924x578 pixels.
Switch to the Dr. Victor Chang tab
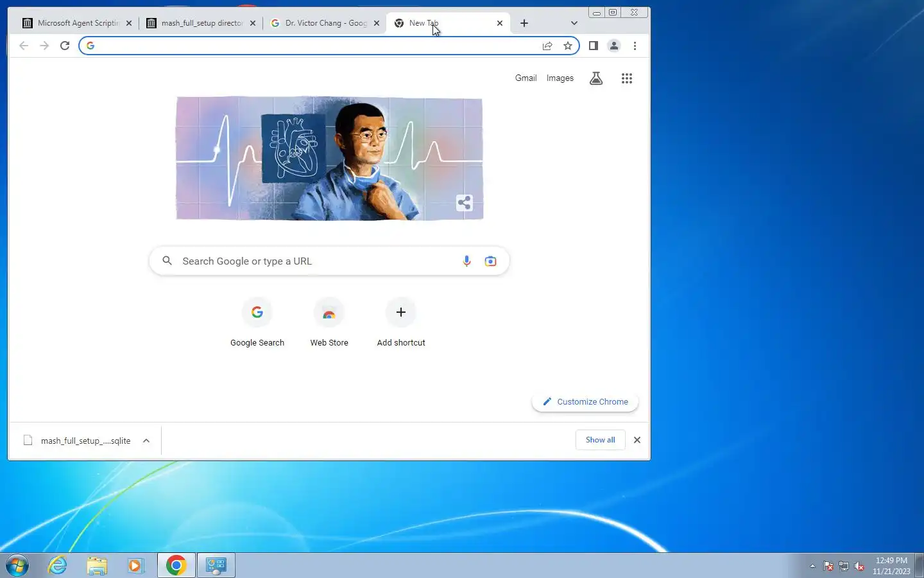pyautogui.click(x=325, y=23)
